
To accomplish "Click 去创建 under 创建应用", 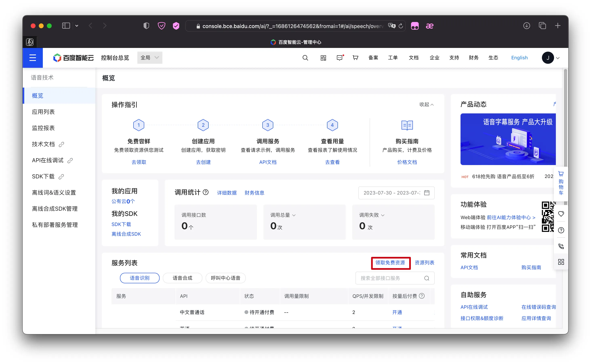I will point(203,162).
